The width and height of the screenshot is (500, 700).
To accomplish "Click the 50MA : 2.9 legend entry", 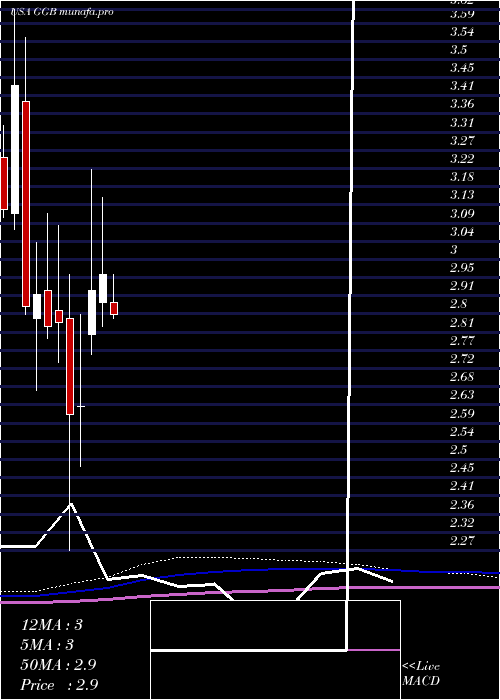I will (x=58, y=665).
